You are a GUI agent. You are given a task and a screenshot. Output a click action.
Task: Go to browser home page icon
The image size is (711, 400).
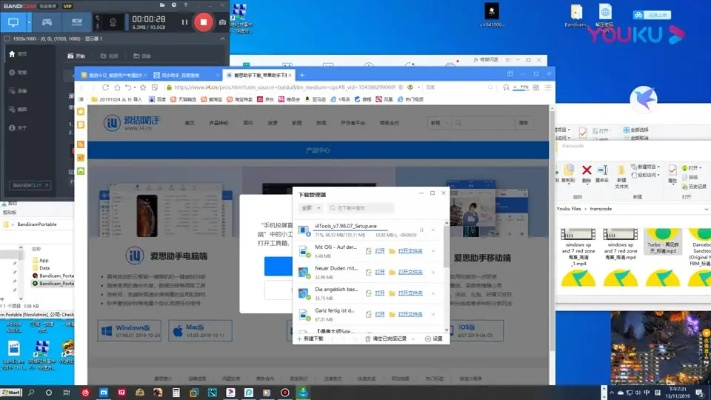(x=117, y=87)
